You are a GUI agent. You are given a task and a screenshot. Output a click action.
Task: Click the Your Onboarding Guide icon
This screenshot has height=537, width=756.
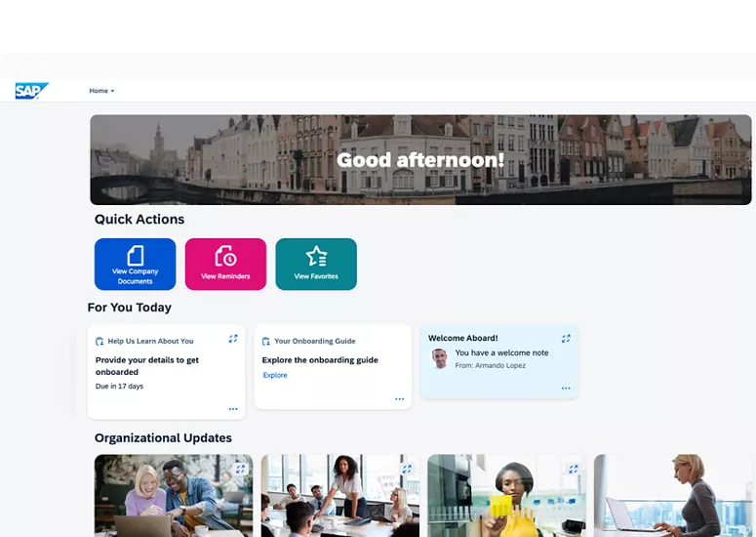pos(265,342)
